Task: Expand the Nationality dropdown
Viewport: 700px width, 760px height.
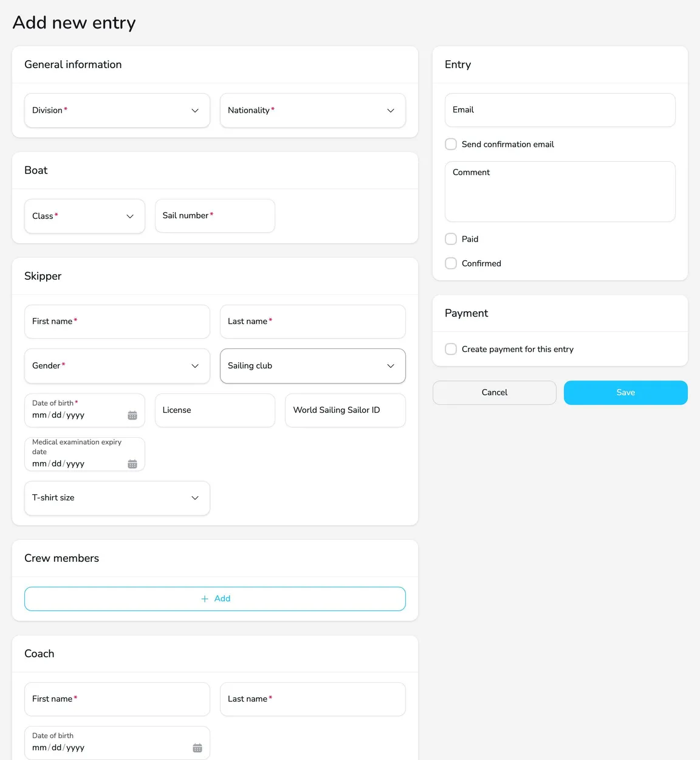Action: pos(313,110)
